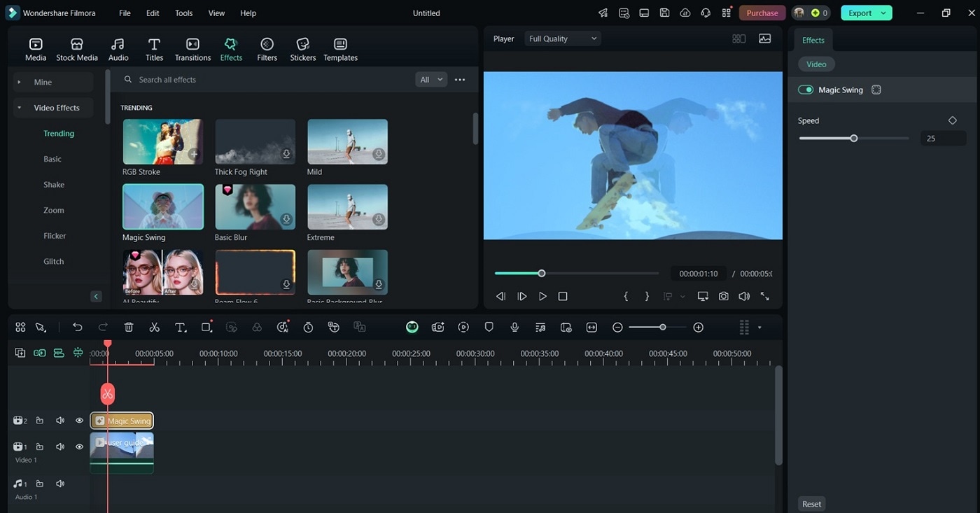Click the snapshot camera icon
The width and height of the screenshot is (980, 513).
[723, 297]
